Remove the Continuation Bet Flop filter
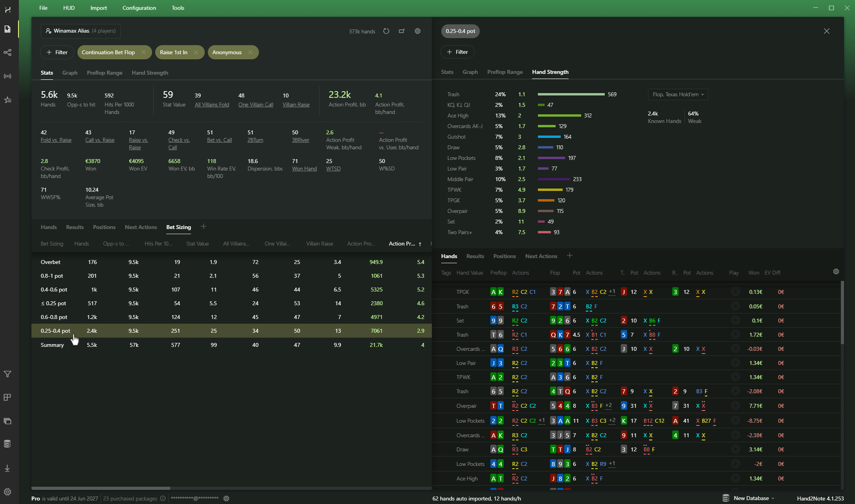Image resolution: width=855 pixels, height=504 pixels. [x=143, y=52]
